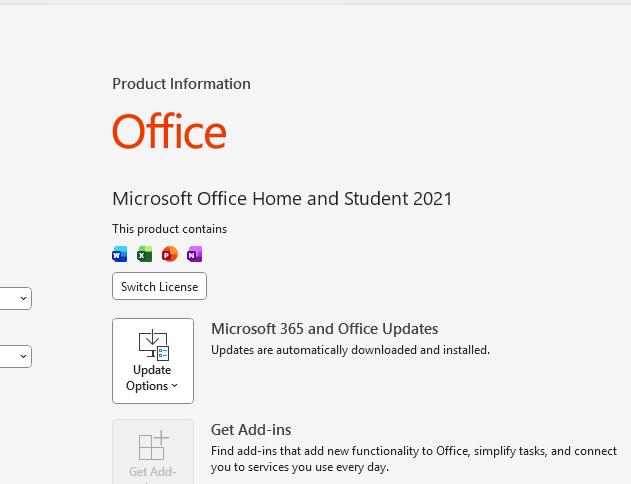
Task: Click the PowerPoint app icon
Action: tap(169, 254)
